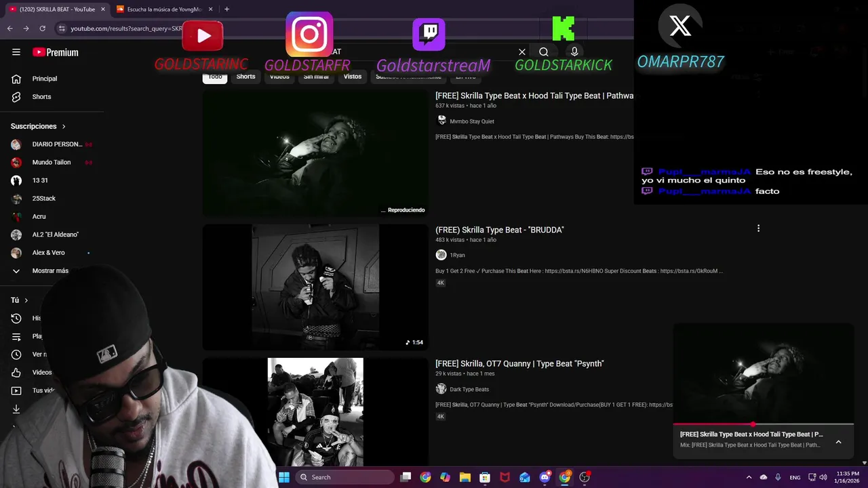Click the browser forward arrow
The width and height of the screenshot is (868, 488).
click(26, 28)
